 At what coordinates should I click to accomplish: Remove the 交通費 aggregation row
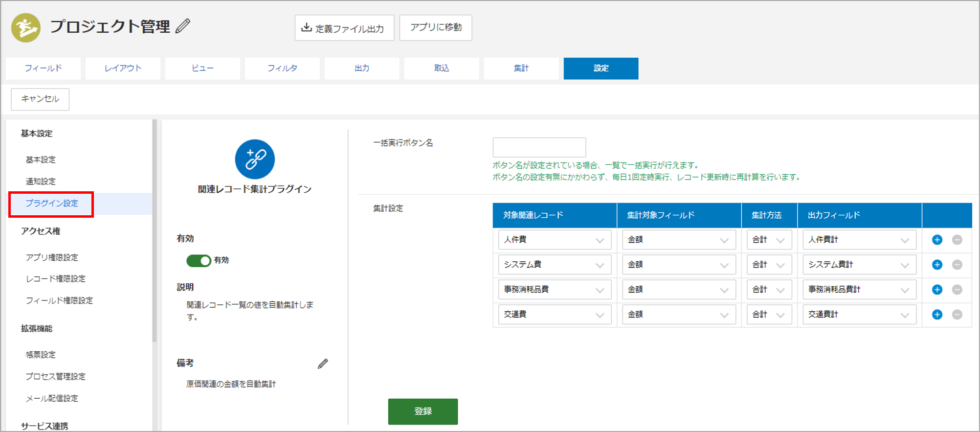coord(957,315)
